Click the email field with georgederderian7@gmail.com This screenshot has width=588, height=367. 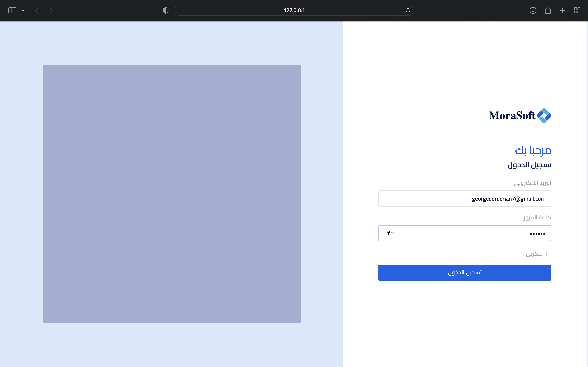pos(464,199)
